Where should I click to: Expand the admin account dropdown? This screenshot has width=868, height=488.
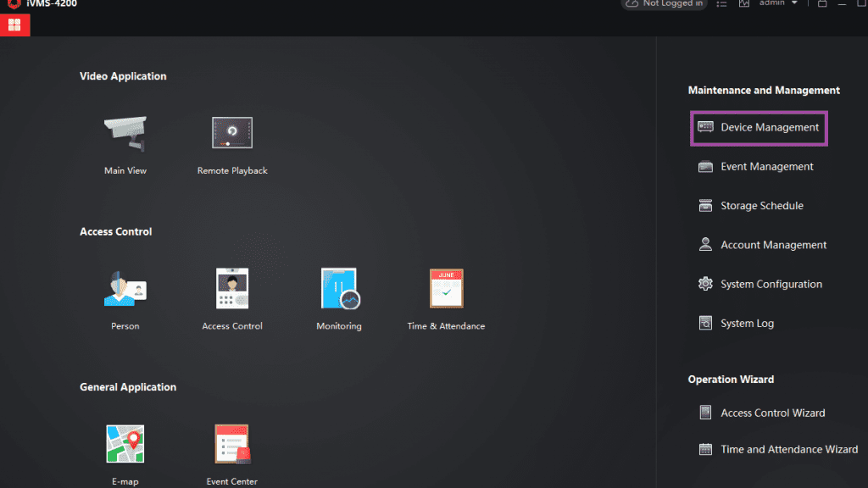[793, 3]
